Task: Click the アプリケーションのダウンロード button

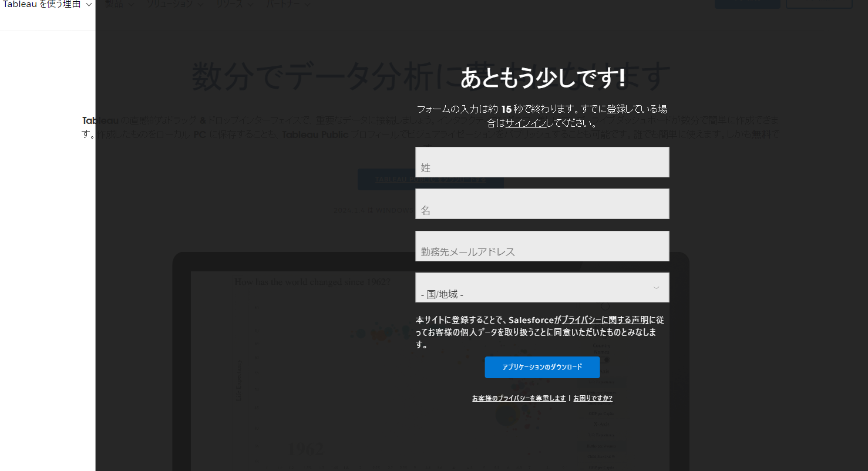Action: coord(542,367)
